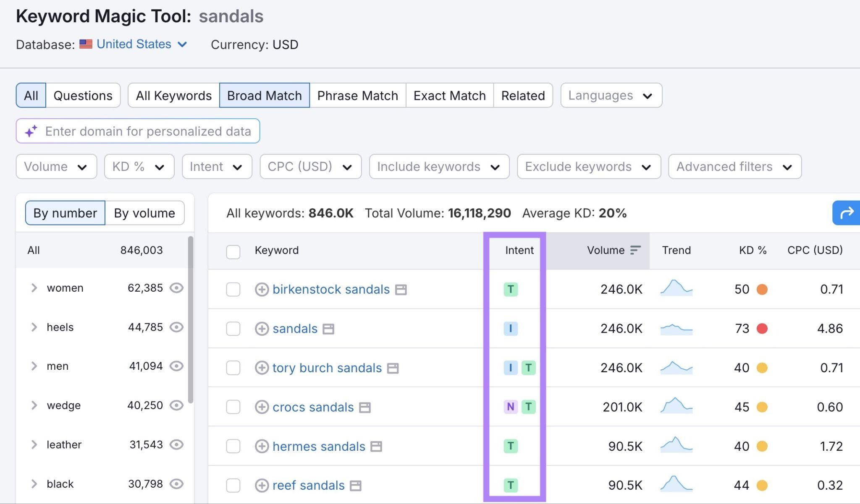Check the sandals row checkbox

[x=233, y=329]
